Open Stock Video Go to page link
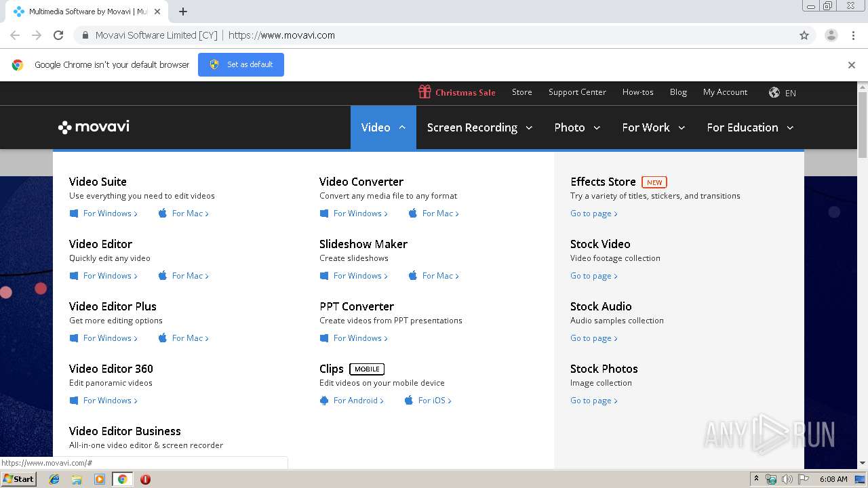Viewport: 868px width, 488px height. [594, 276]
